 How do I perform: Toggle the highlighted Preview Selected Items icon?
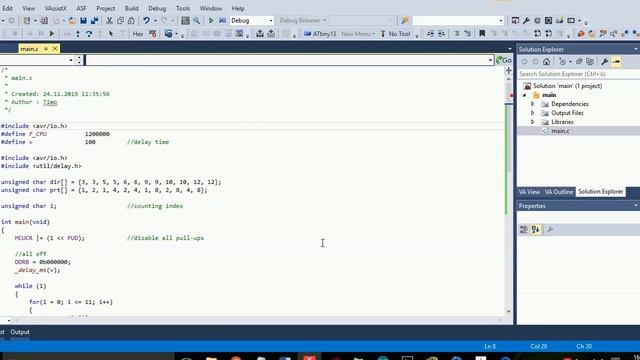pyautogui.click(x=616, y=62)
